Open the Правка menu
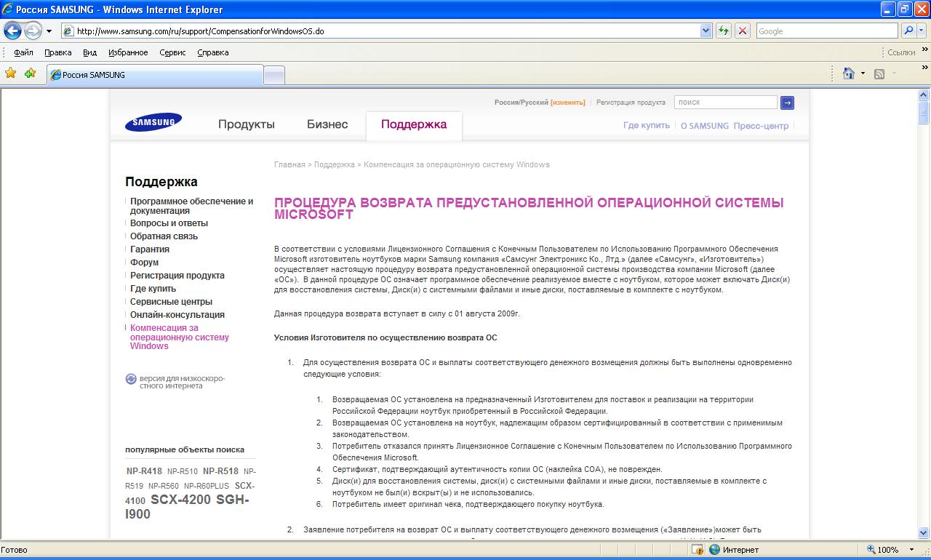 point(58,52)
